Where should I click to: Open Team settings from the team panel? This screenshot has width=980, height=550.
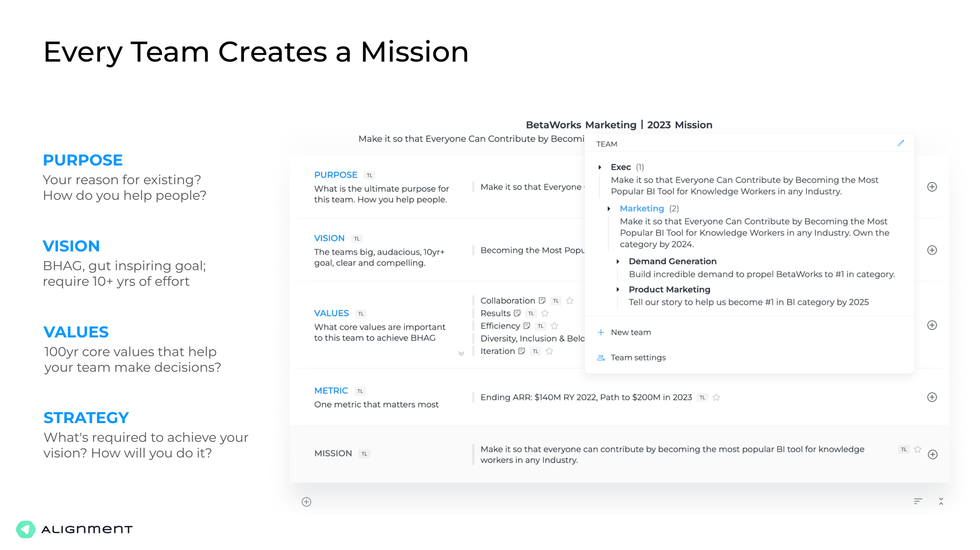[x=638, y=357]
